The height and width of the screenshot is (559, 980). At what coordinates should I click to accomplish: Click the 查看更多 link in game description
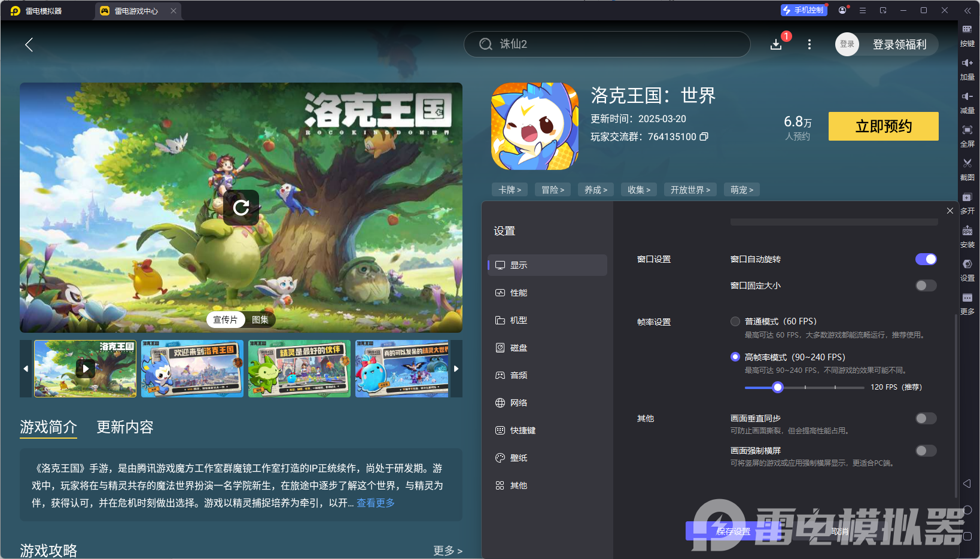[x=375, y=503]
